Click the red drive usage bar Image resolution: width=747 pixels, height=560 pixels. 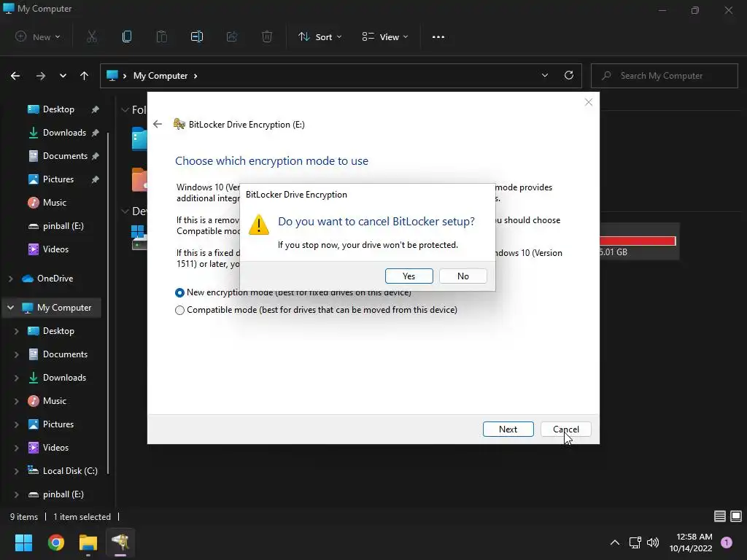click(x=638, y=241)
